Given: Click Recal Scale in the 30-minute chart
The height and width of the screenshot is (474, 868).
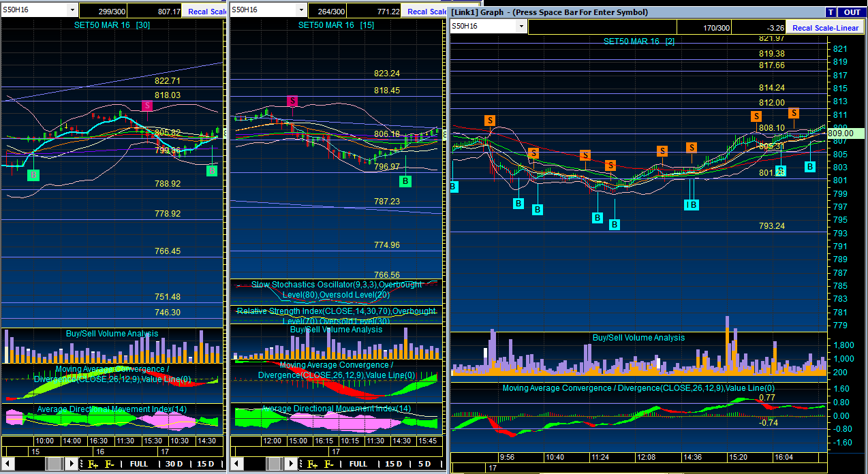Looking at the screenshot, I should 205,12.
